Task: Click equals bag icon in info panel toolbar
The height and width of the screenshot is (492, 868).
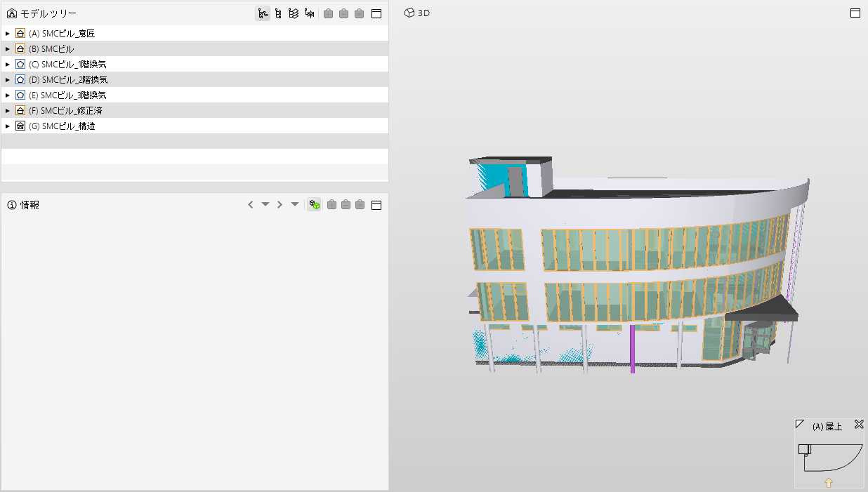Action: click(360, 205)
